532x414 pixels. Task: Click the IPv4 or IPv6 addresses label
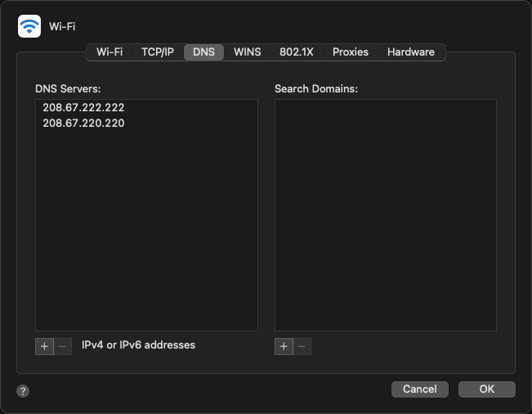[x=138, y=345]
